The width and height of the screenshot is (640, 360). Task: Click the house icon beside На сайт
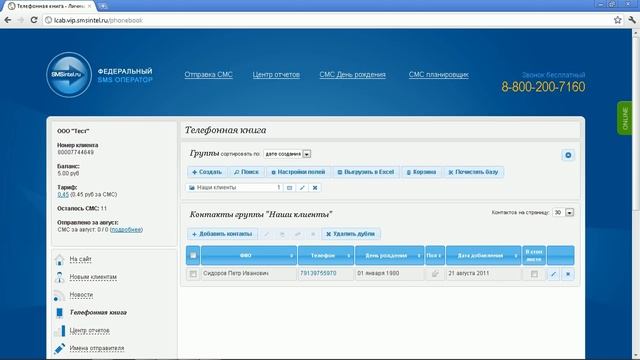pyautogui.click(x=60, y=260)
